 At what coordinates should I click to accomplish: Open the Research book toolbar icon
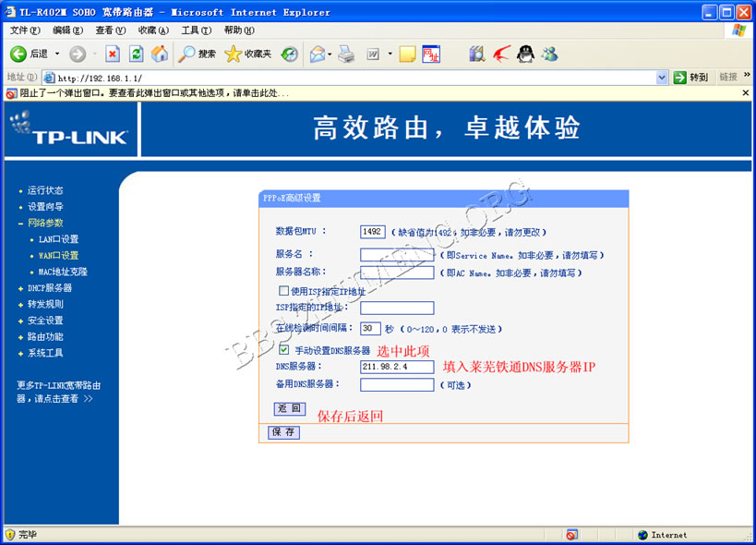[x=477, y=54]
